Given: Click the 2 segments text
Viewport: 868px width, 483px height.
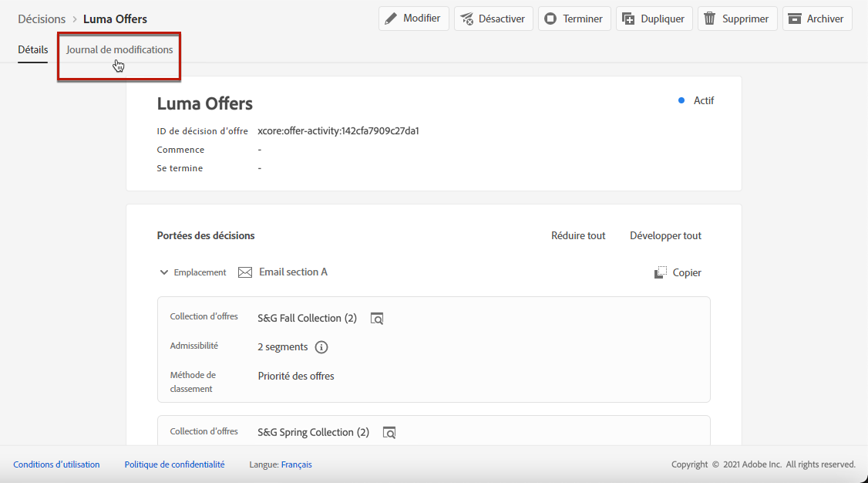Looking at the screenshot, I should [x=282, y=346].
